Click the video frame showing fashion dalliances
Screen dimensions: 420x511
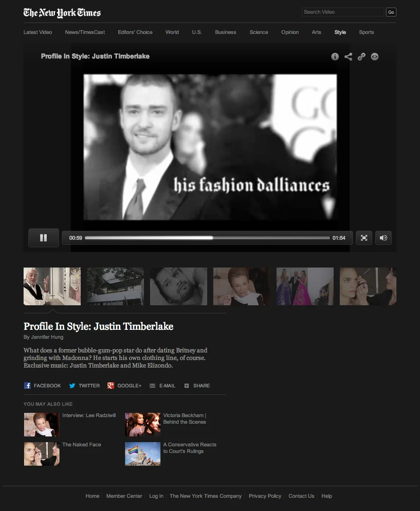click(x=210, y=147)
